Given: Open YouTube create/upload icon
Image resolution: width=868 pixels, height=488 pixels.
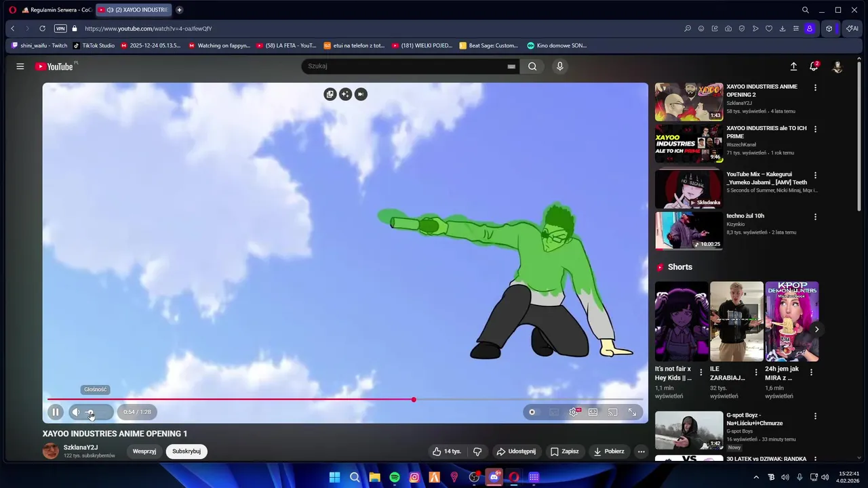Looking at the screenshot, I should [793, 66].
